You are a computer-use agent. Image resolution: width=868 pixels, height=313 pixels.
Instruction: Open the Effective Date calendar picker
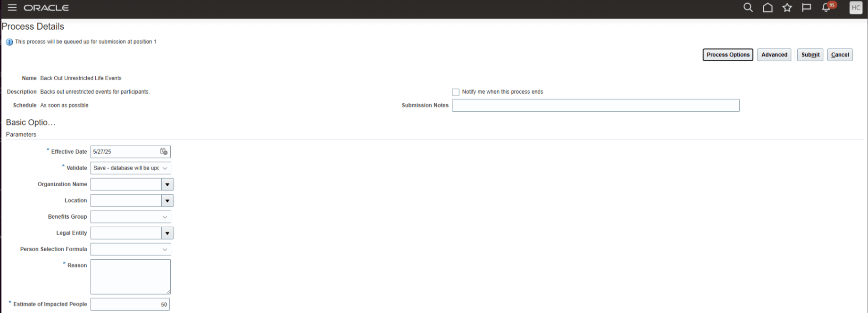[164, 151]
